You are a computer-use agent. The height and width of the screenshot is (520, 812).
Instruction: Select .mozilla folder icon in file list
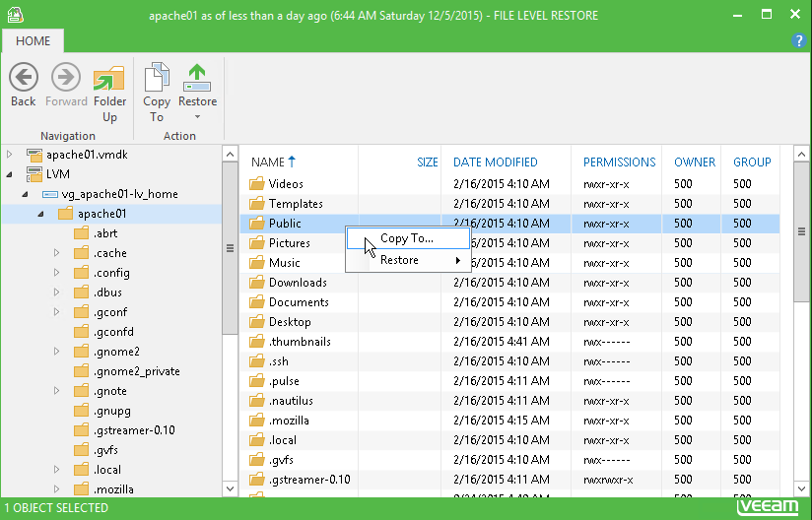point(256,421)
